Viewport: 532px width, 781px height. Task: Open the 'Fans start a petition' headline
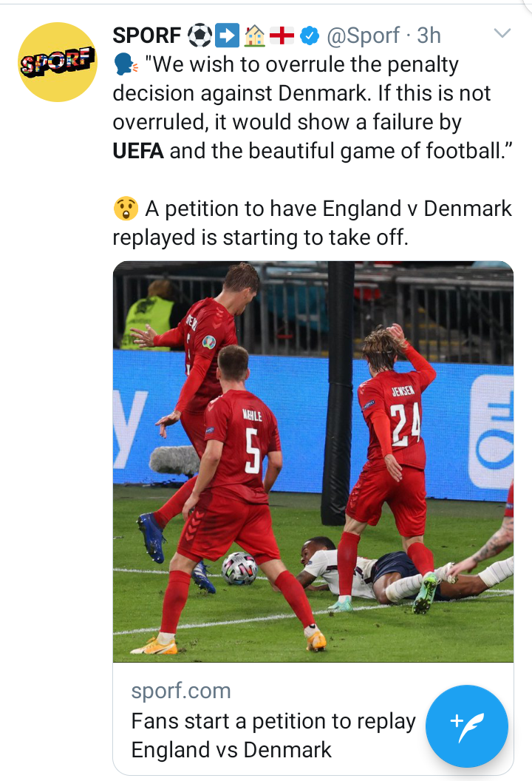click(273, 735)
